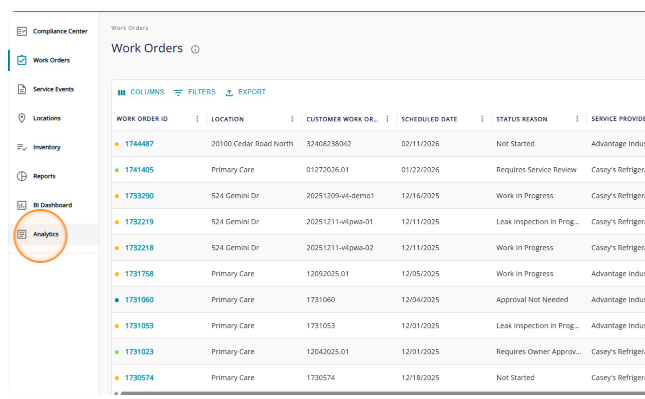The height and width of the screenshot is (399, 645).
Task: Click customer work order 20251209-v4-demo1 cell
Action: tap(340, 196)
